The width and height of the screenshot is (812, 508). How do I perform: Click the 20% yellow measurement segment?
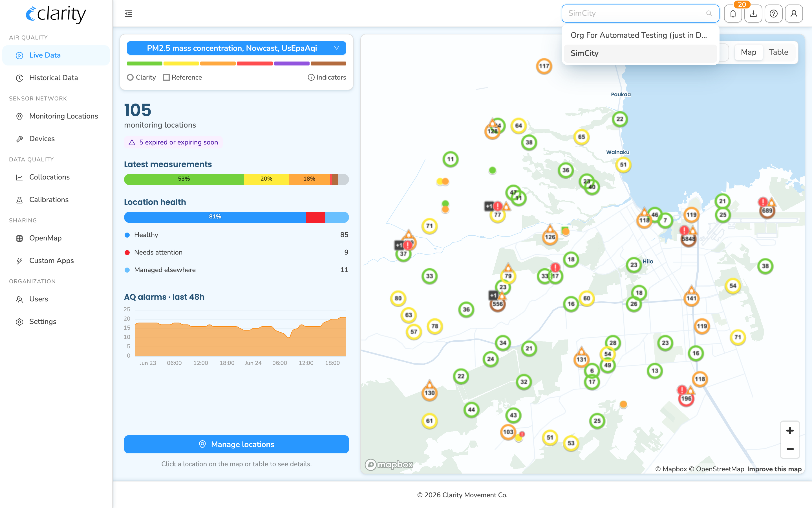266,179
